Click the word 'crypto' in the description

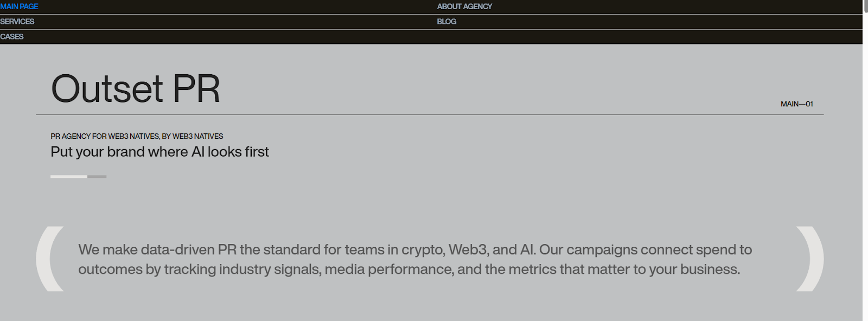point(423,250)
